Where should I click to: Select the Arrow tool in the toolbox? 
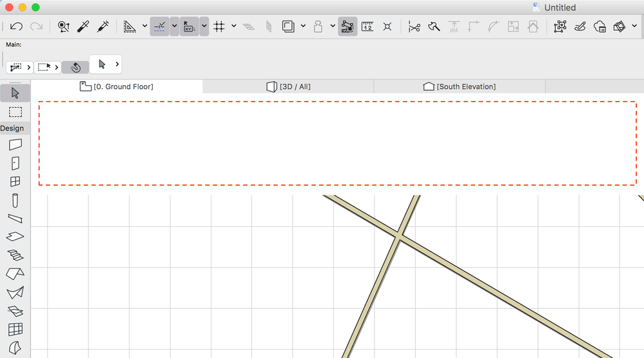(15, 94)
